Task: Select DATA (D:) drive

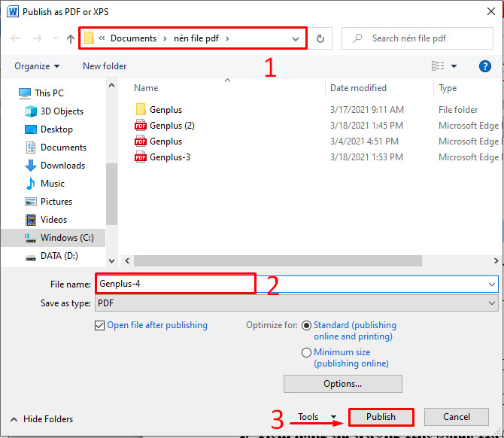Action: click(51, 256)
